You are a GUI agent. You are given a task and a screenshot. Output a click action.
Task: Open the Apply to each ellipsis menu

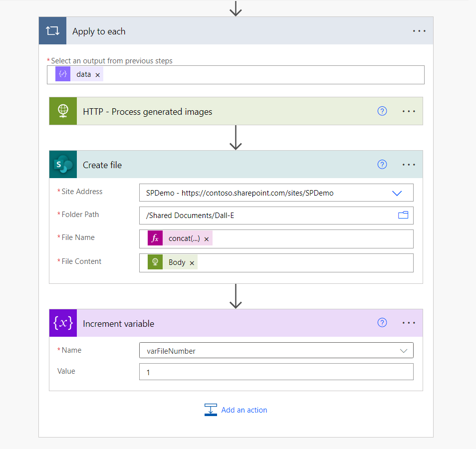[419, 31]
